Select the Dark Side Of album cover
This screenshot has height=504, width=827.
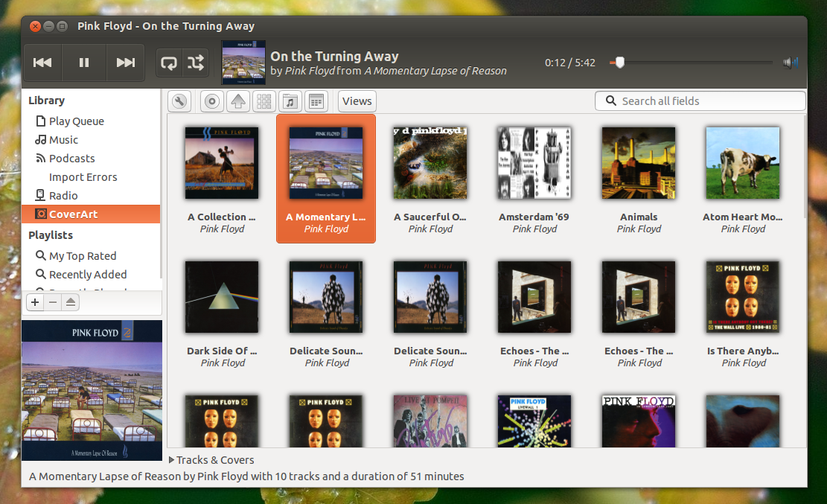point(222,297)
